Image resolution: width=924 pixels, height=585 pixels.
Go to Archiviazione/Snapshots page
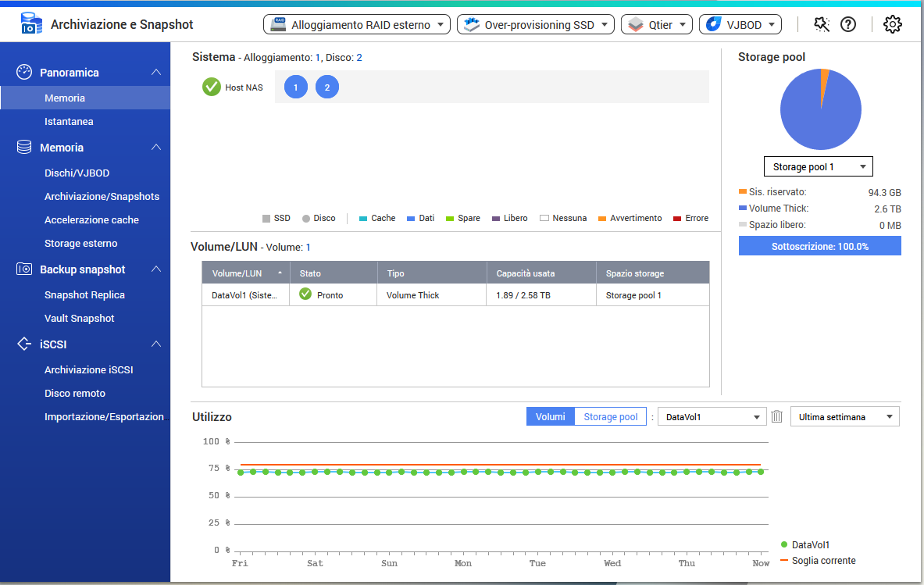102,197
